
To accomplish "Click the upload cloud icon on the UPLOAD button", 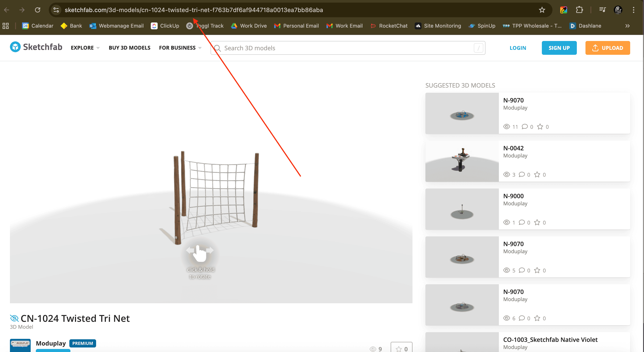I will 595,48.
